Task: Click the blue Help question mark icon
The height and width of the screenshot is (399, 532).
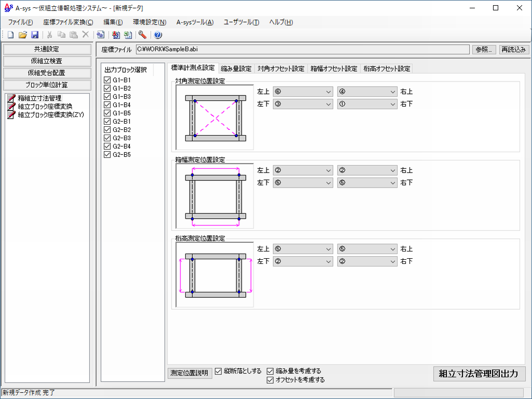Action: click(158, 35)
